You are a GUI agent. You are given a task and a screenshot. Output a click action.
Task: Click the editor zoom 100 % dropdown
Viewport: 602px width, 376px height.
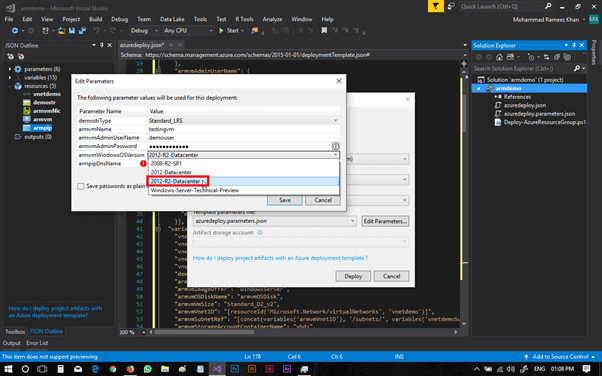coord(133,333)
